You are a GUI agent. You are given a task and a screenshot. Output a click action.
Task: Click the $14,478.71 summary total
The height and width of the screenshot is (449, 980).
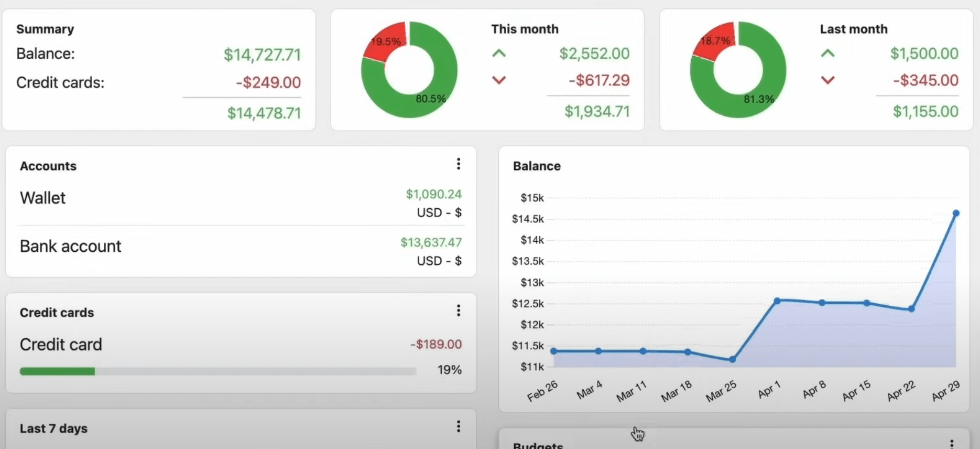pos(264,113)
